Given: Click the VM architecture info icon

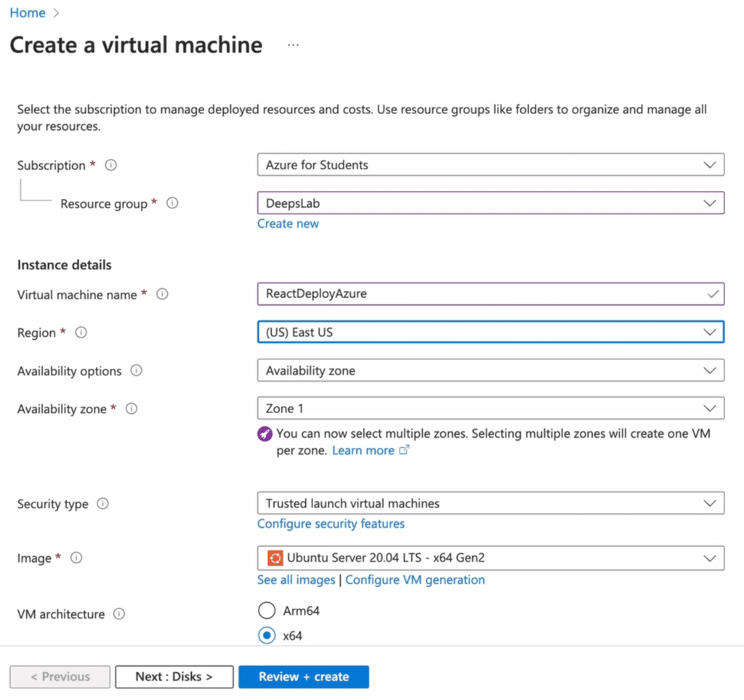Looking at the screenshot, I should pos(119,614).
